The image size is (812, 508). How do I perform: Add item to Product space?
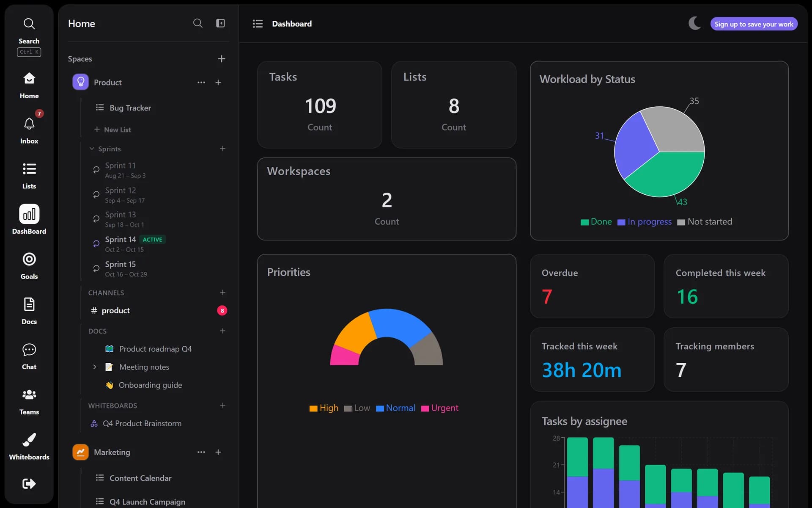218,83
